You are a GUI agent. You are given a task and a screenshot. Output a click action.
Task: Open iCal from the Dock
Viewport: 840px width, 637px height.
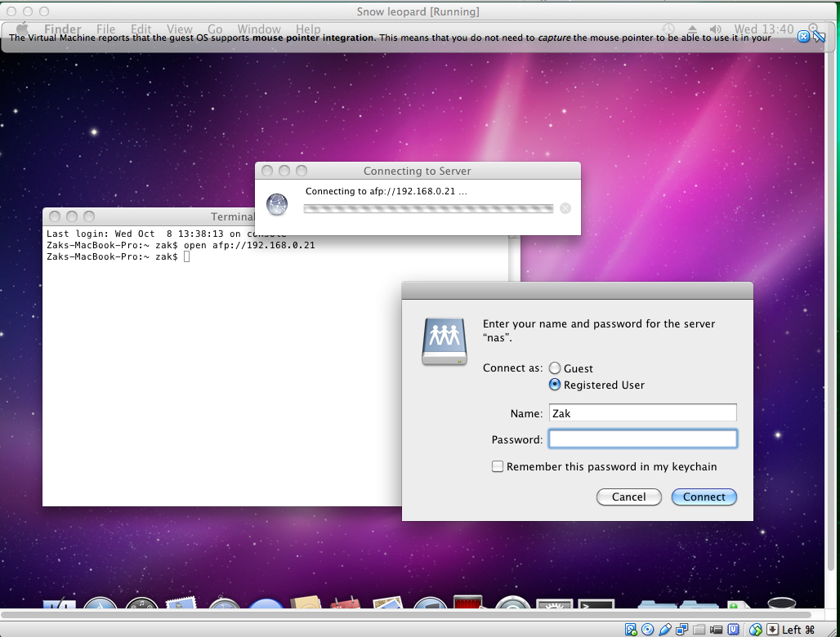346,604
